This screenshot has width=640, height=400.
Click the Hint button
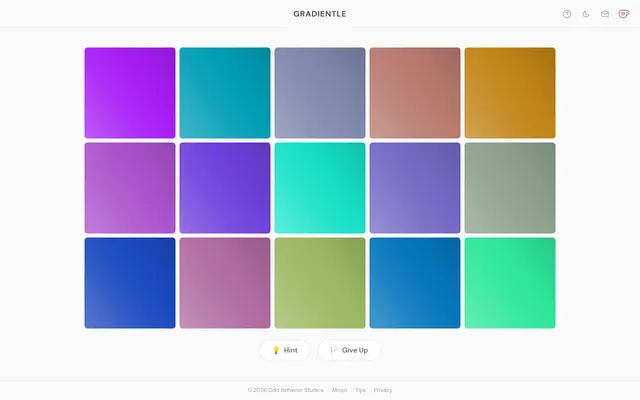tap(285, 350)
